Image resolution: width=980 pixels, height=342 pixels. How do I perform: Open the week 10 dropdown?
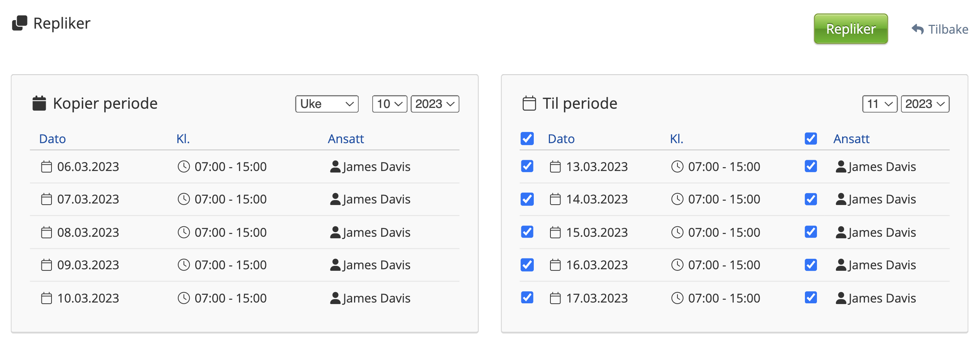389,104
